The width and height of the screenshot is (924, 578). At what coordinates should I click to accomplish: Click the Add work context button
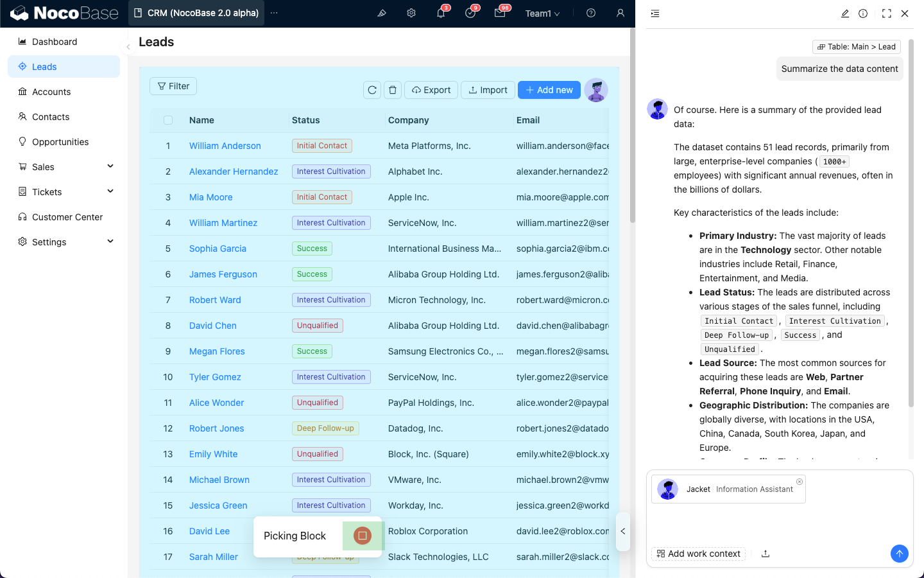click(x=698, y=554)
